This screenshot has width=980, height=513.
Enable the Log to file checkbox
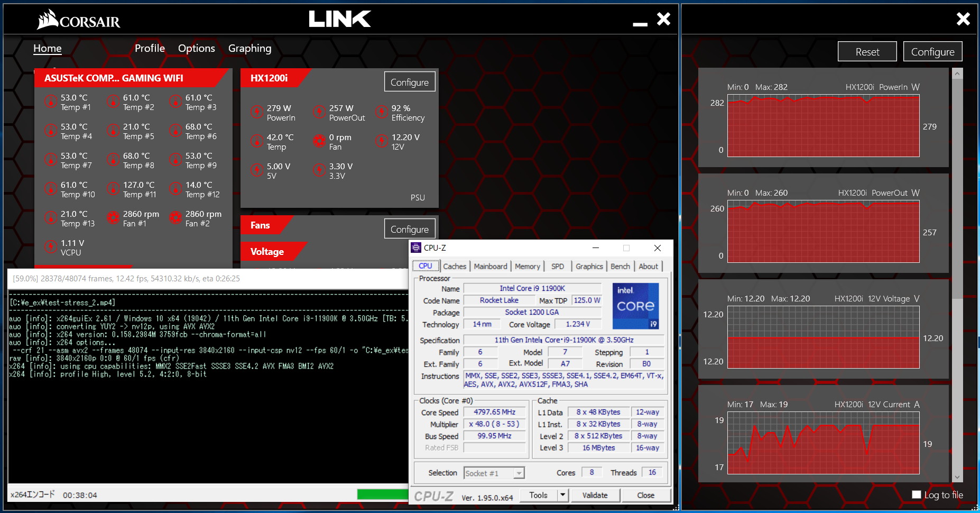(x=917, y=494)
